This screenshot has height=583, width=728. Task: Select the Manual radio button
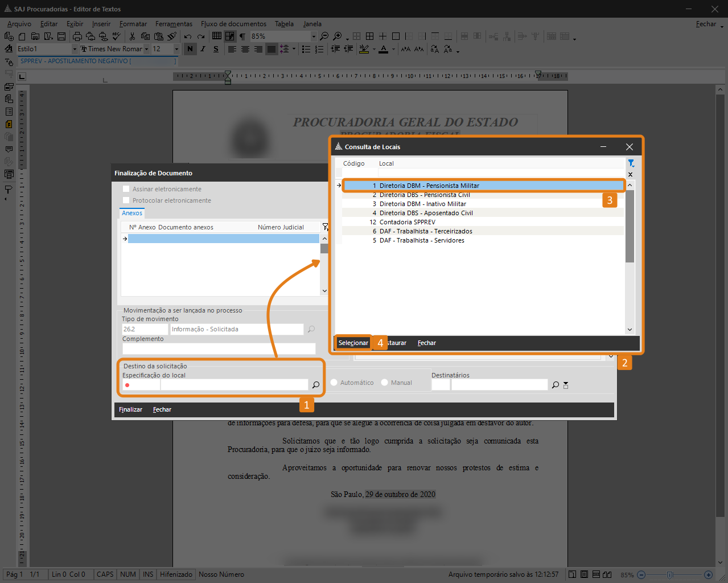385,383
